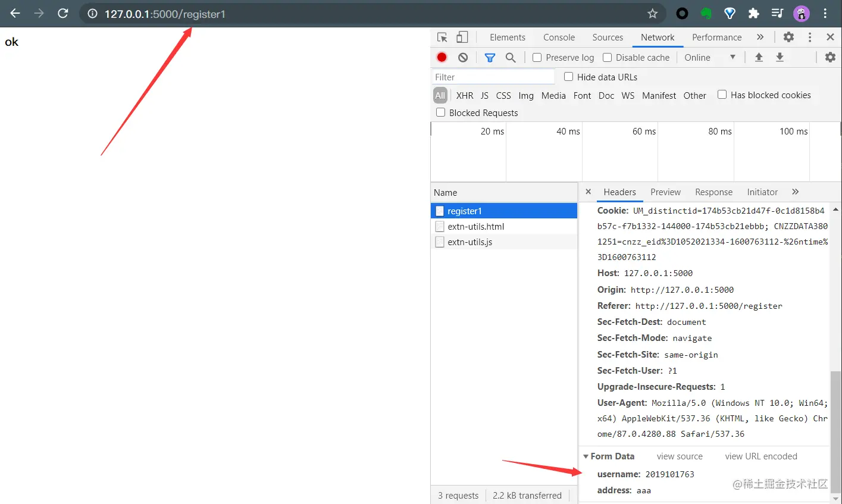The height and width of the screenshot is (504, 842).
Task: Switch to the Performance tab
Action: click(x=716, y=37)
